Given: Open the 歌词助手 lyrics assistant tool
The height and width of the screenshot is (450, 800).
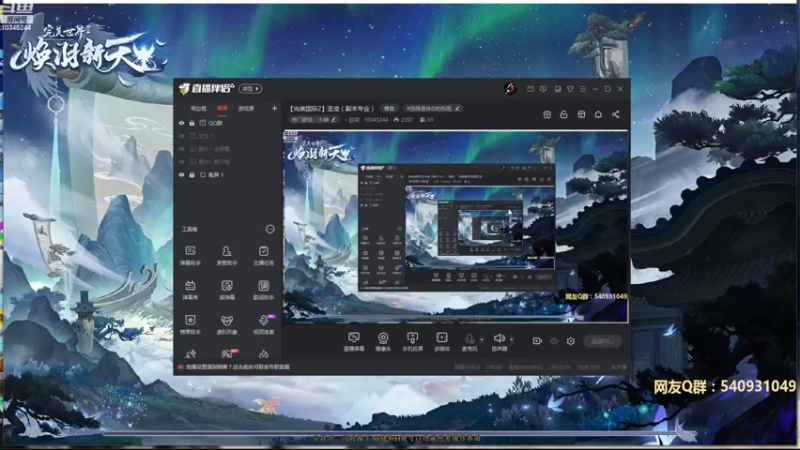Looking at the screenshot, I should pos(263,290).
